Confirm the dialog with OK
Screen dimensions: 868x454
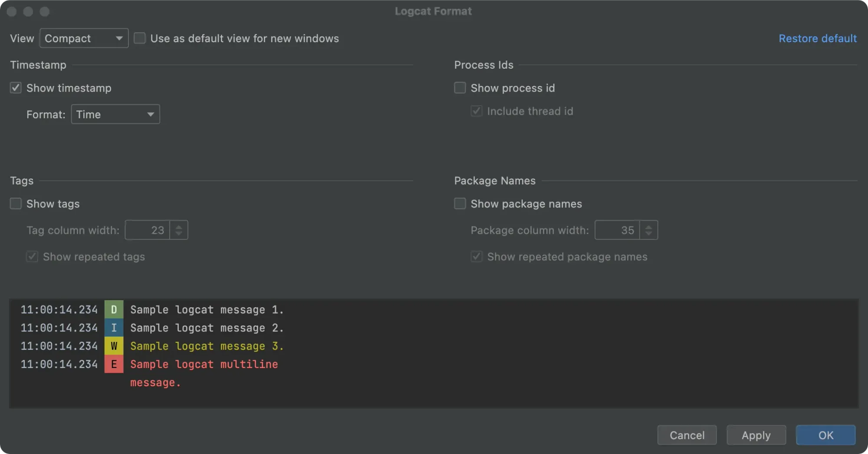[825, 435]
